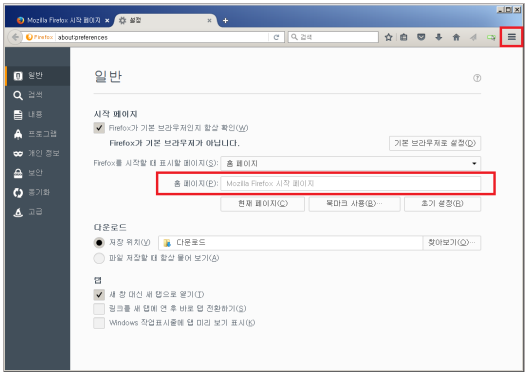Screen dimensions: 526x372
Task: Toggle open new tabs instead of windows
Action: 99,295
